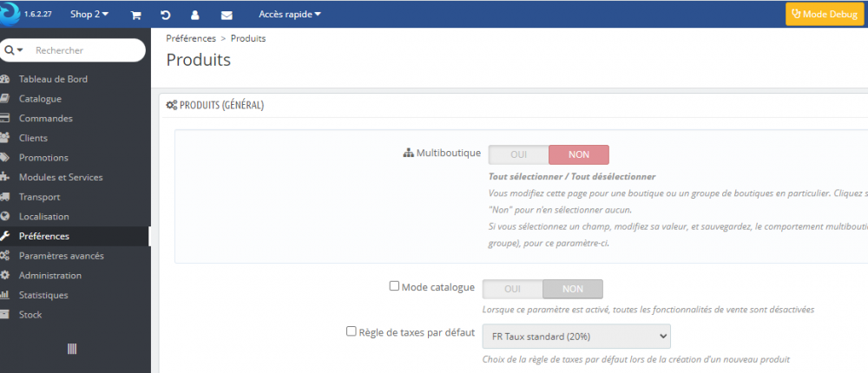The height and width of the screenshot is (373, 868).
Task: Open Paramètres avancés menu
Action: tap(62, 256)
